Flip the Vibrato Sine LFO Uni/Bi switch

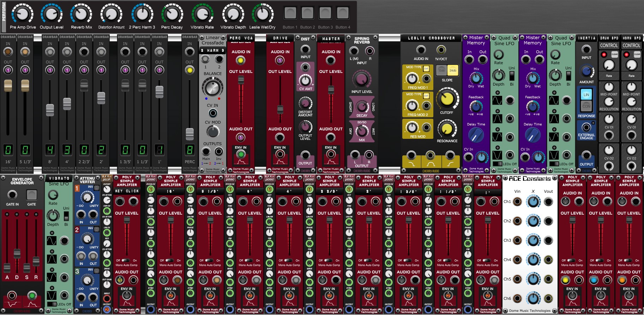tap(66, 216)
